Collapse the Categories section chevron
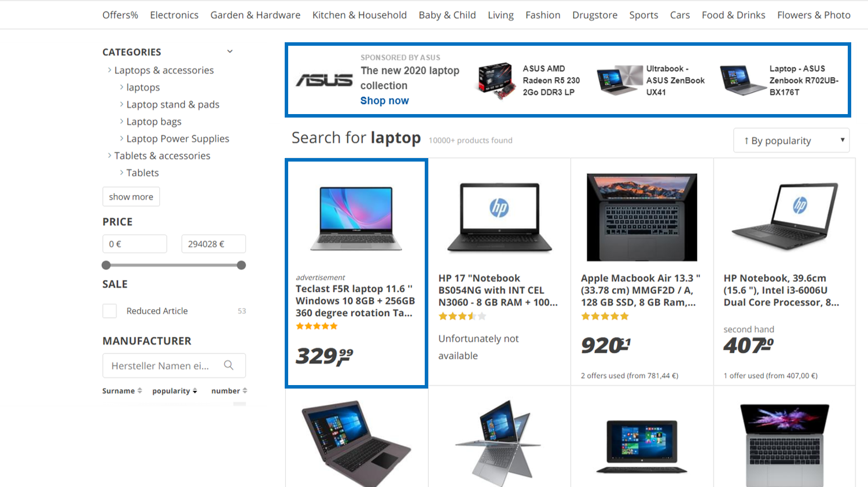The width and height of the screenshot is (868, 487). click(230, 52)
